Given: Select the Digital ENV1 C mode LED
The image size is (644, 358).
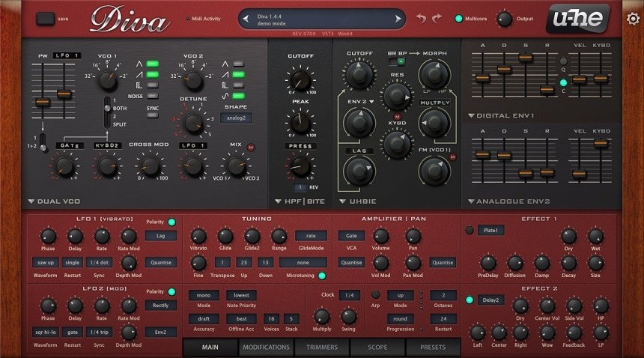Looking at the screenshot, I should pos(563,82).
